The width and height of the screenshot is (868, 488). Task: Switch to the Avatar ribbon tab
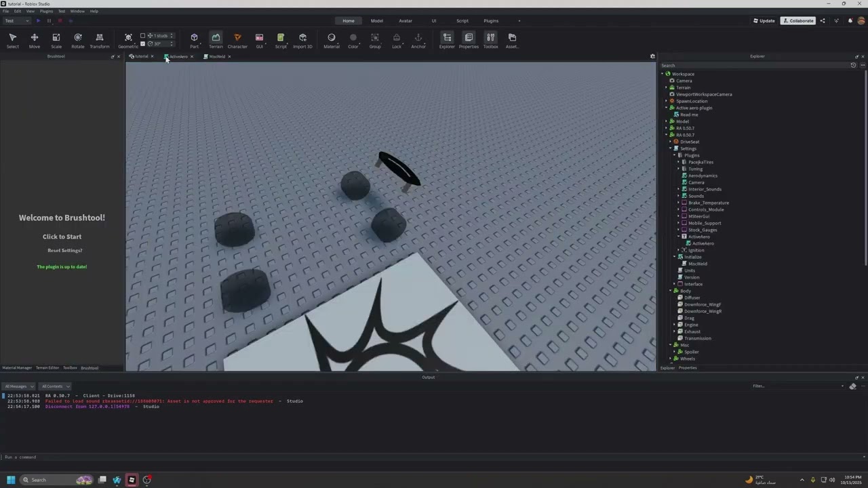[406, 21]
